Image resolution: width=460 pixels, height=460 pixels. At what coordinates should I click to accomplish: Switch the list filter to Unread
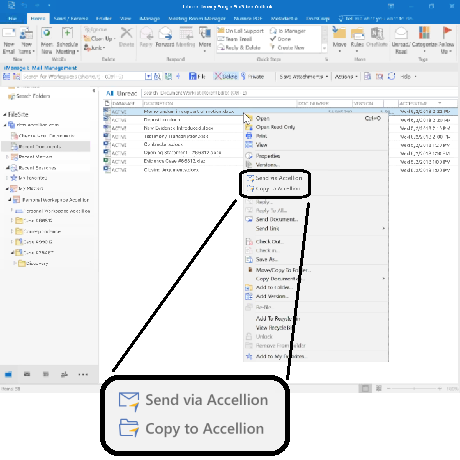(127, 93)
